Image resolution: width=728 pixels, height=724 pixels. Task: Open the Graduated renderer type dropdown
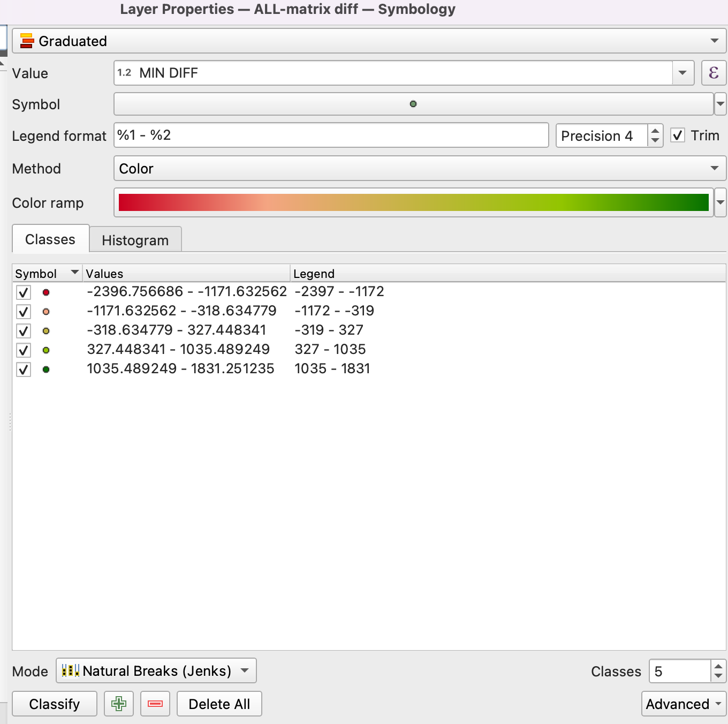368,41
